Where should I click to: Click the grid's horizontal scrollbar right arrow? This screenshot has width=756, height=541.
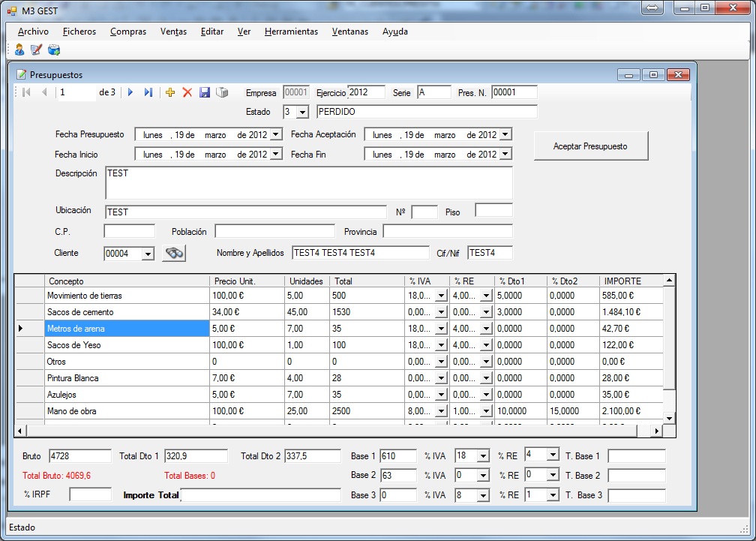click(657, 431)
